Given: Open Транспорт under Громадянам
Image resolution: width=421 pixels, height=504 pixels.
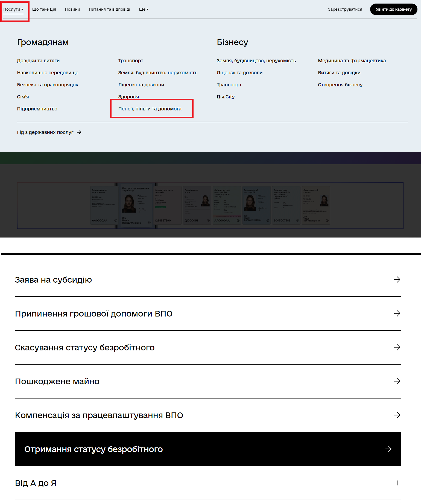Looking at the screenshot, I should click(131, 61).
